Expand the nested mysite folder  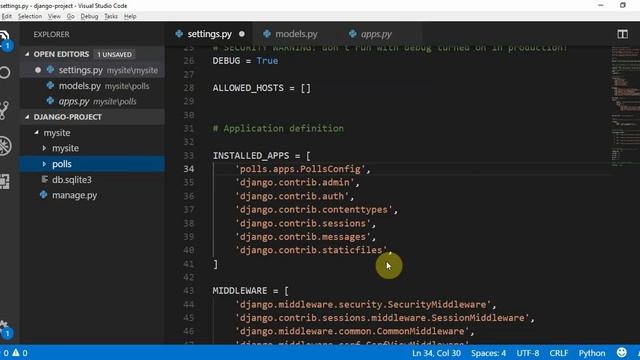pyautogui.click(x=44, y=148)
